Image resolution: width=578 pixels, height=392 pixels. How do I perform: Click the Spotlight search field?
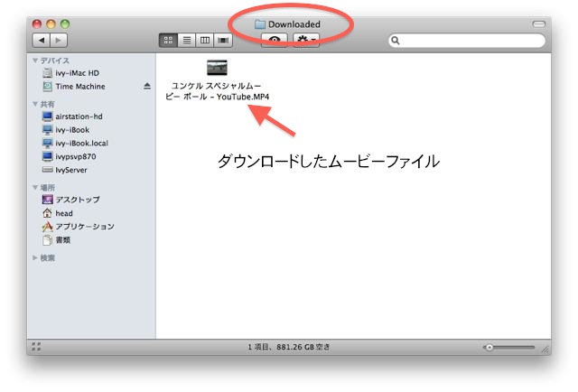click(467, 41)
